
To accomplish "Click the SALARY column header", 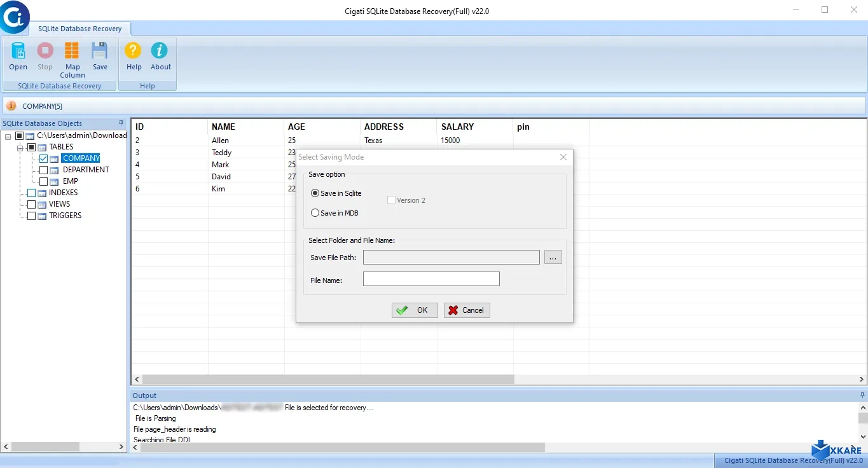I will coord(475,127).
